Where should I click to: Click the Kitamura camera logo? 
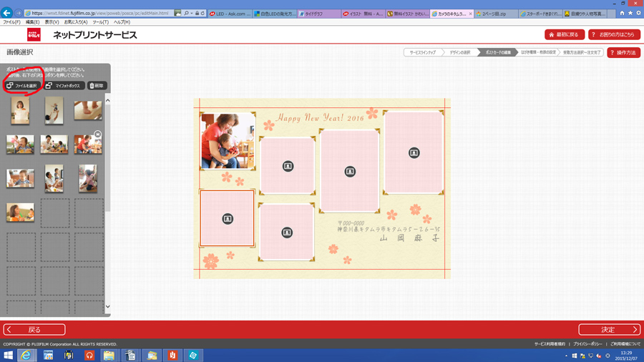pos(34,35)
